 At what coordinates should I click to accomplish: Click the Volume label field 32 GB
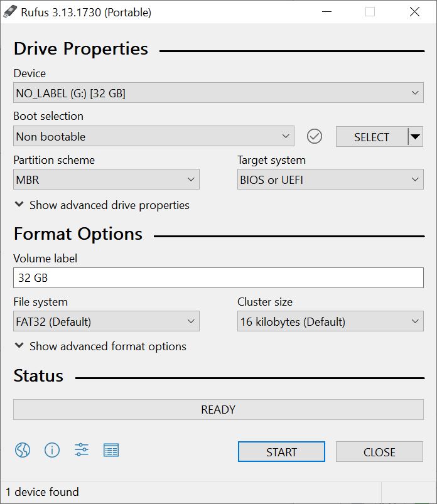[218, 277]
